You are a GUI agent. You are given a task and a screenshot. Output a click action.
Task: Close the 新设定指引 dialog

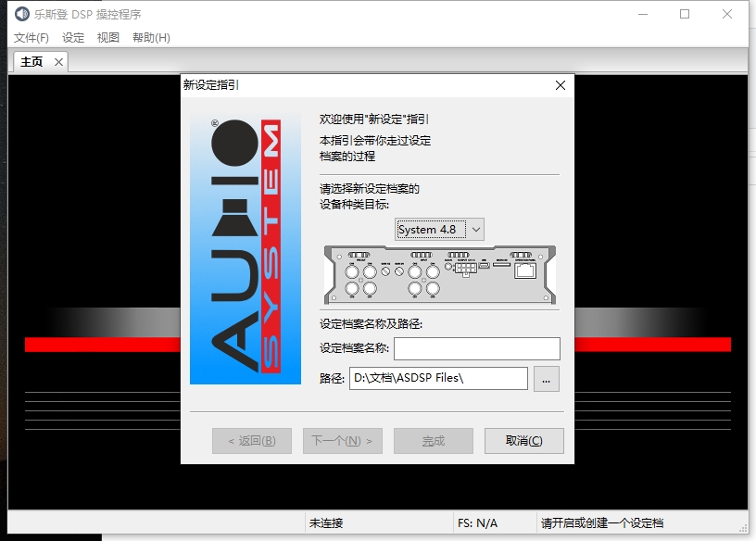pos(561,85)
